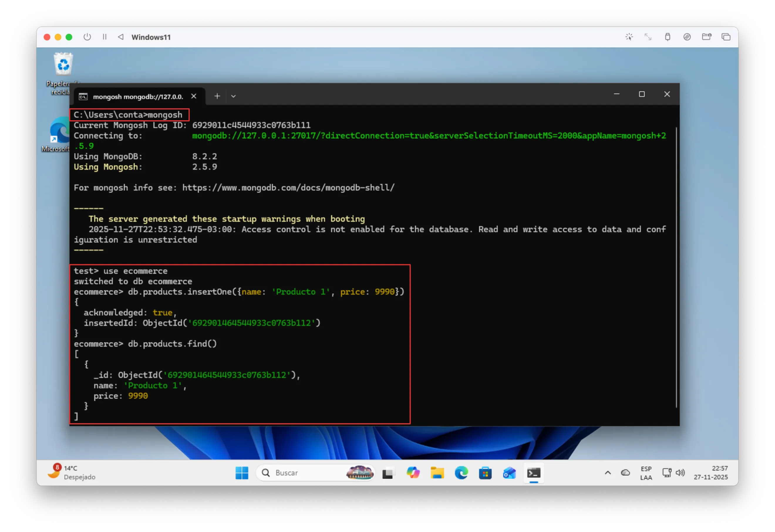Click the VM resize arrows icon

click(648, 37)
